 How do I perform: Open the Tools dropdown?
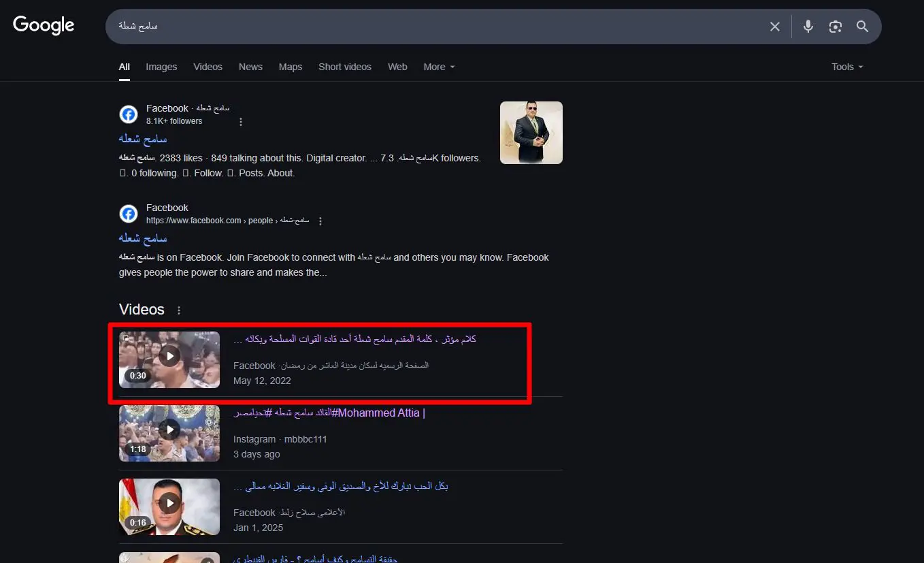click(x=847, y=67)
